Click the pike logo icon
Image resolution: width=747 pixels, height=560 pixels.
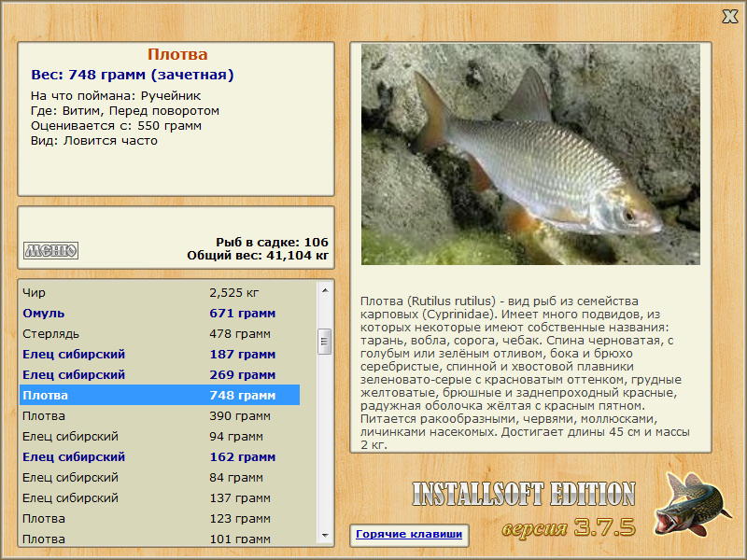tap(693, 504)
